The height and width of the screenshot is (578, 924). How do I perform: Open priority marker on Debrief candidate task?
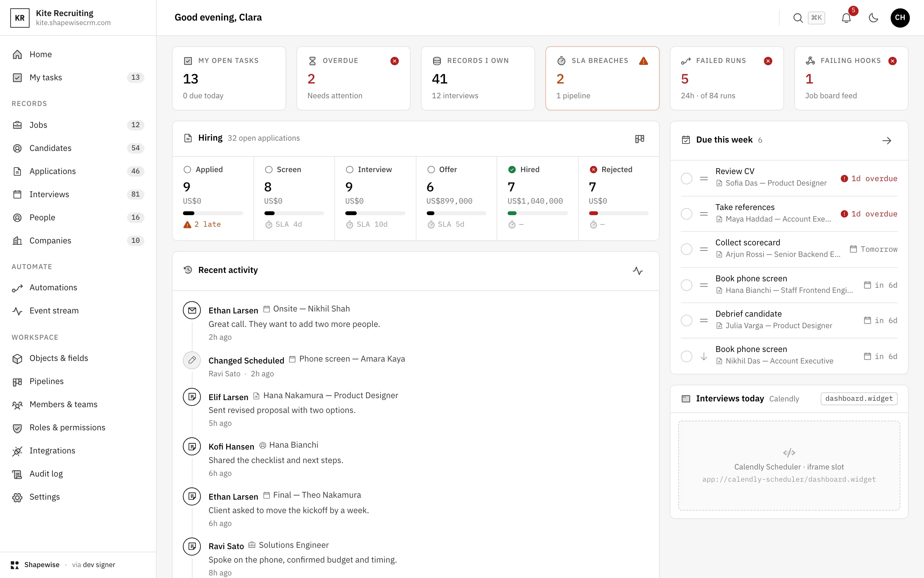(x=704, y=320)
